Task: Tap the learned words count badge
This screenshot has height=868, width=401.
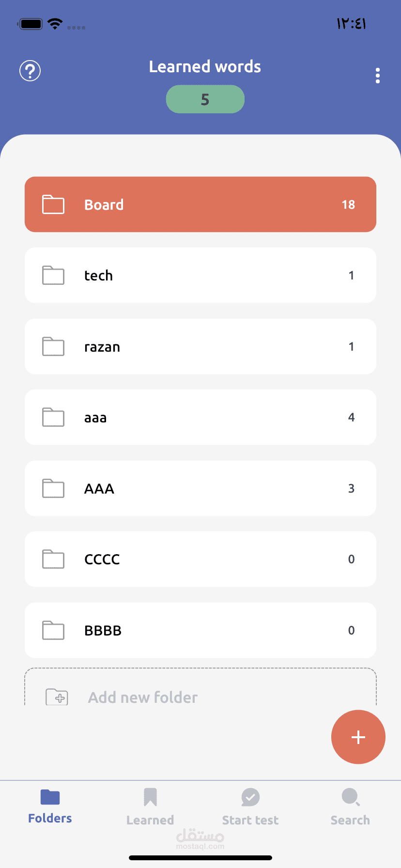Action: (x=205, y=99)
